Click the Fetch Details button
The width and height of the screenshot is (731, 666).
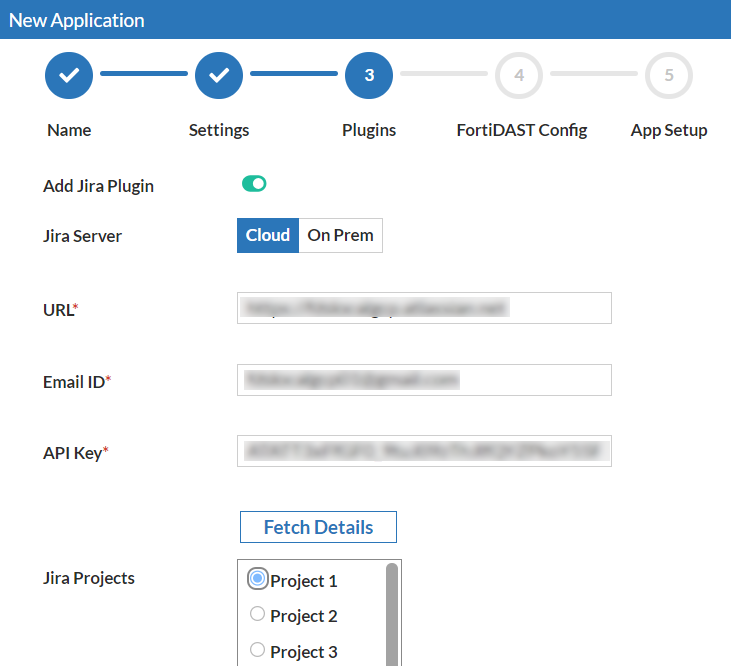click(x=318, y=527)
